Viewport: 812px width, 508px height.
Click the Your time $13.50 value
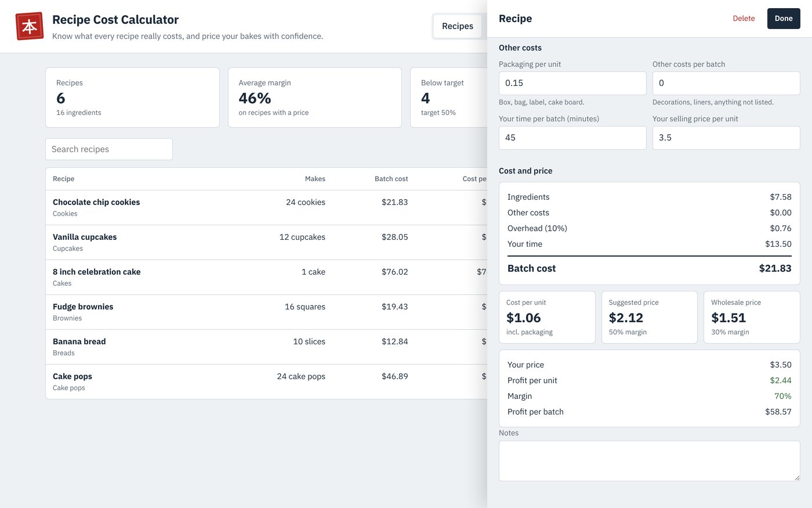coord(778,244)
